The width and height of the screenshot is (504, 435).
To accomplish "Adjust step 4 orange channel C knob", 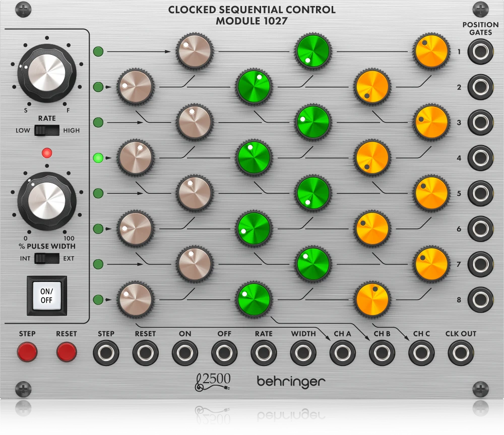I will (372, 158).
